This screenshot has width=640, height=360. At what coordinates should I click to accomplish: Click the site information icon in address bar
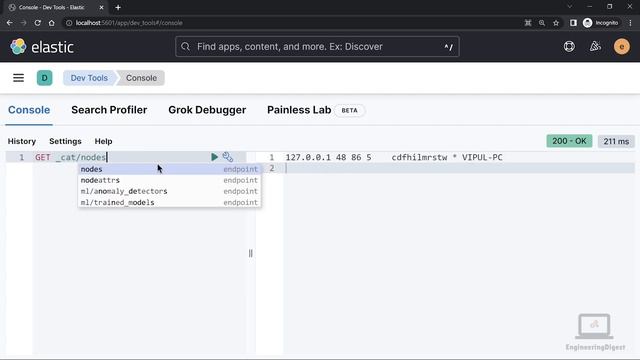click(x=69, y=23)
